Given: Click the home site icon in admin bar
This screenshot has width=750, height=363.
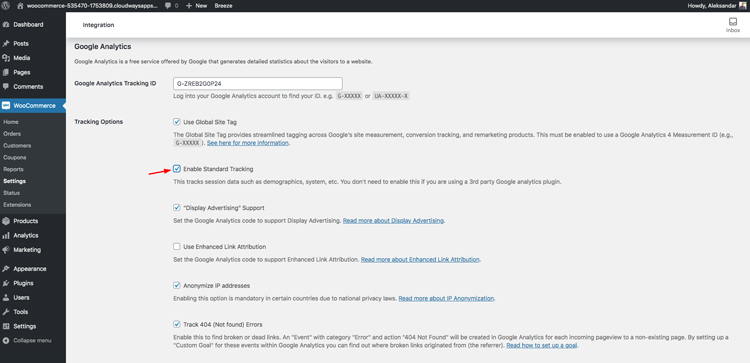Looking at the screenshot, I should point(20,6).
